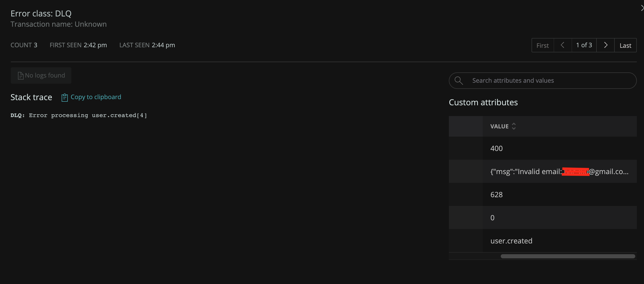Go to the next error occurrence

605,45
